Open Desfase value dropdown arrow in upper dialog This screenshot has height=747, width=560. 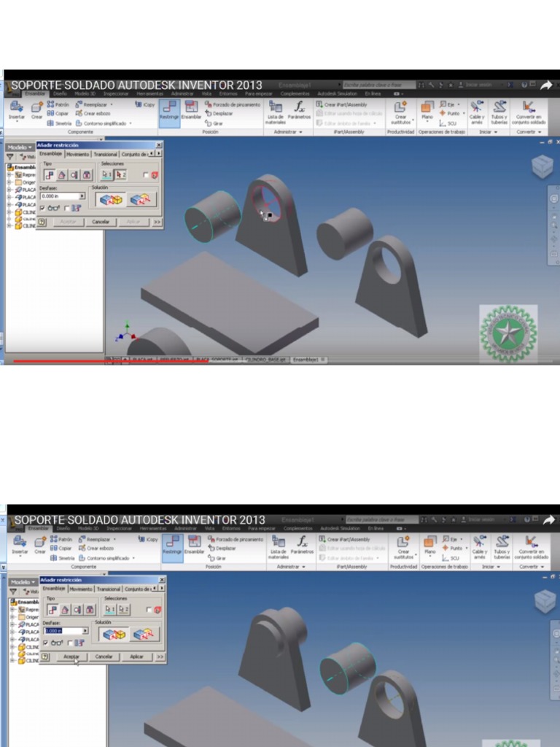82,196
